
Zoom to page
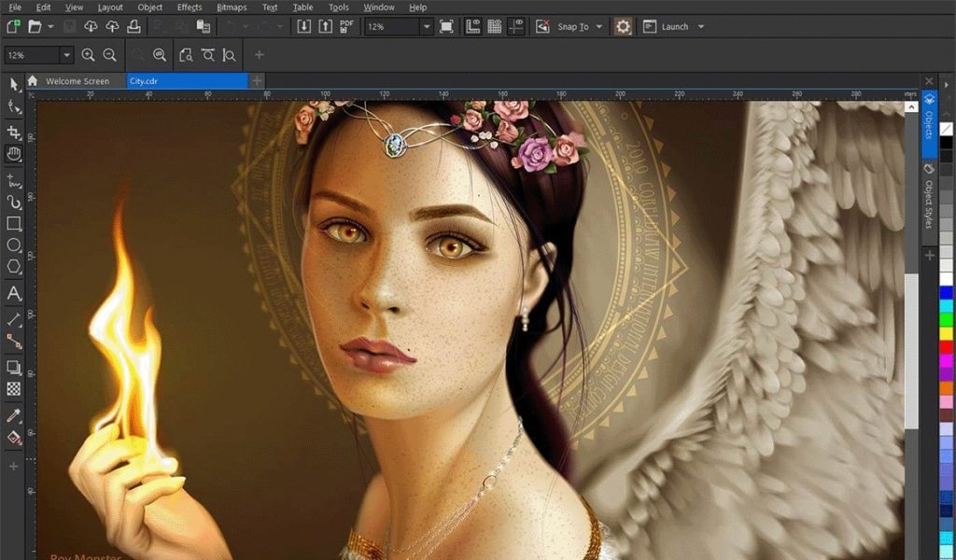point(186,55)
